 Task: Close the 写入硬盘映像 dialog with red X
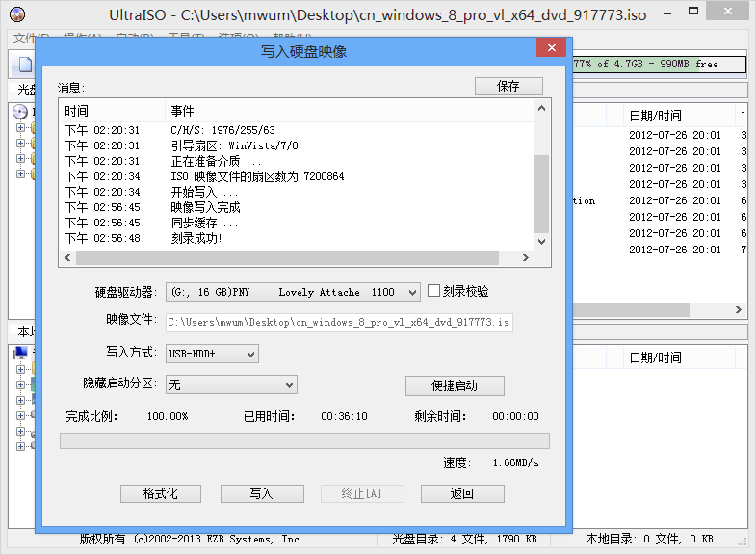pyautogui.click(x=552, y=48)
